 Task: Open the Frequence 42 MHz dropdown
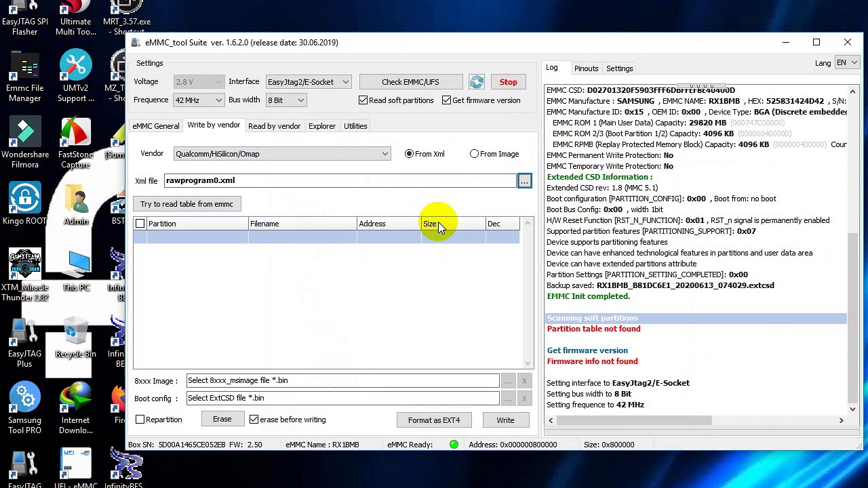199,100
